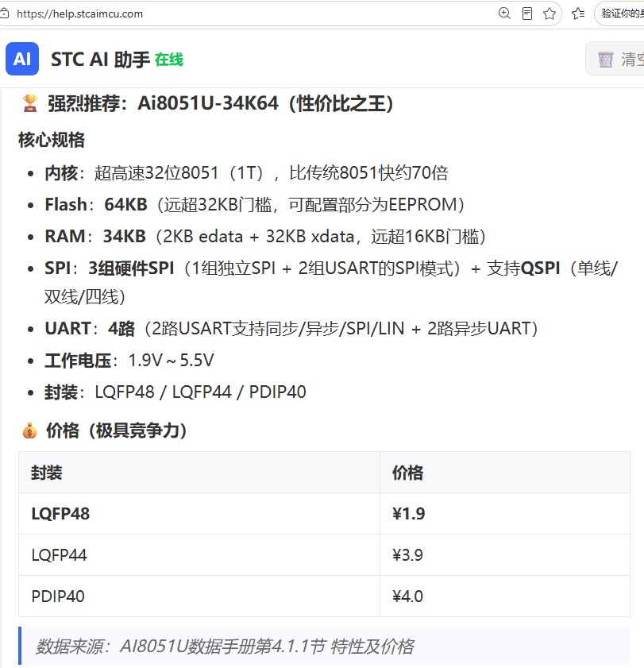Click the money bag emoji beside 价格

click(30, 431)
